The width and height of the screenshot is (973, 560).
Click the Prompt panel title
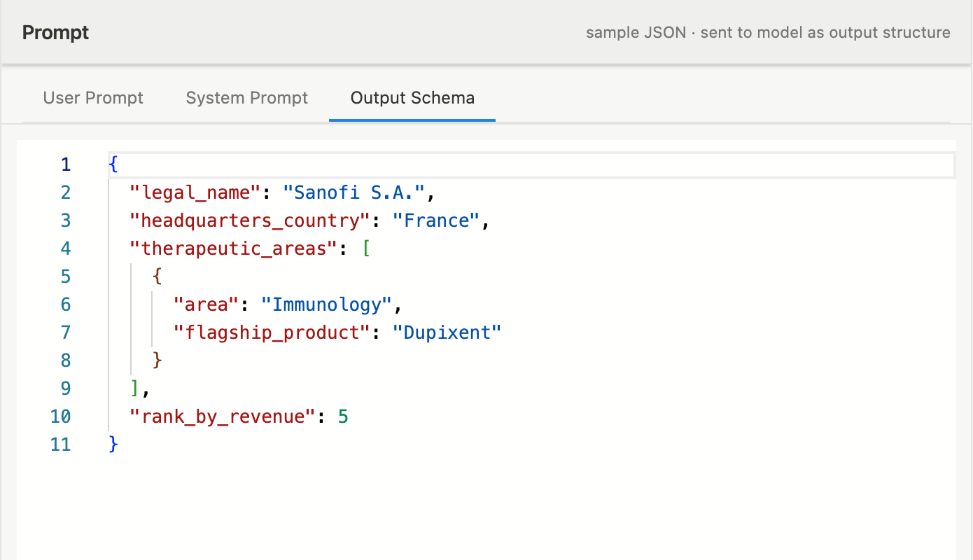click(56, 33)
